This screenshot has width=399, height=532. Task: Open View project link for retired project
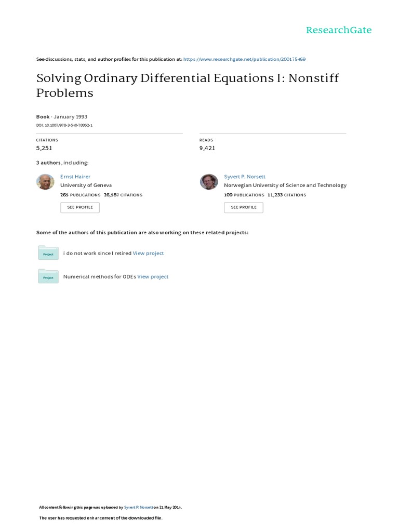(x=148, y=253)
